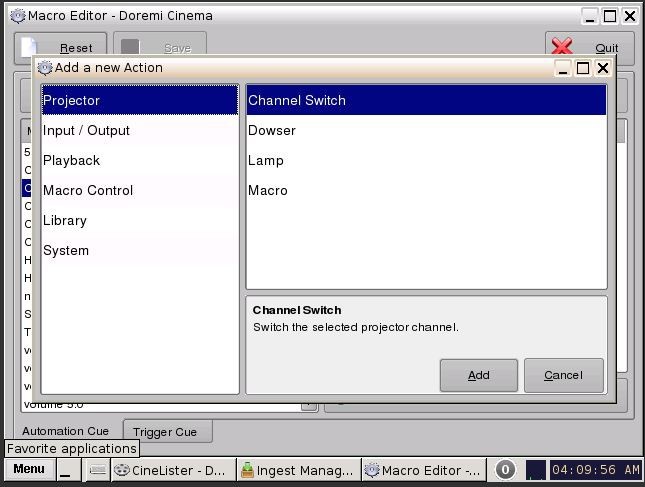The height and width of the screenshot is (487, 645).
Task: Open the Macro Control category
Action: (x=140, y=190)
